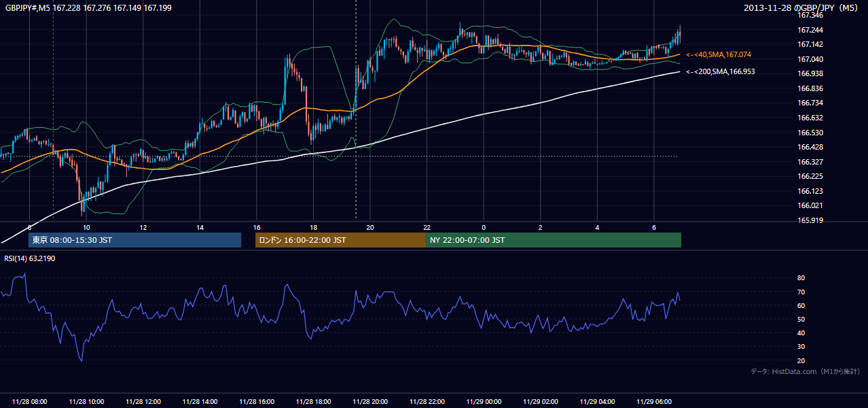Click price axis value 167.346
Viewport: 868px width, 408px height.
810,15
